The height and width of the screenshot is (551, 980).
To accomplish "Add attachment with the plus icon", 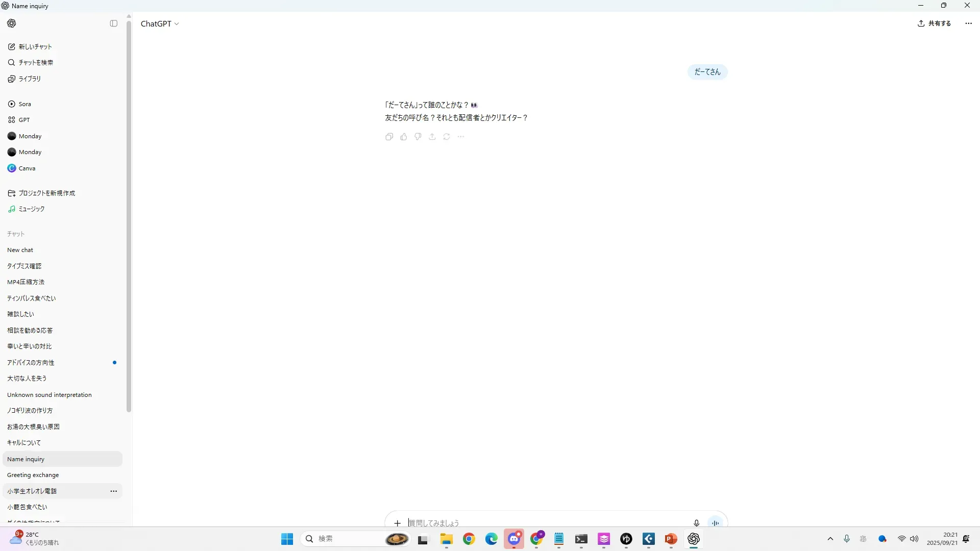I will coord(398,523).
